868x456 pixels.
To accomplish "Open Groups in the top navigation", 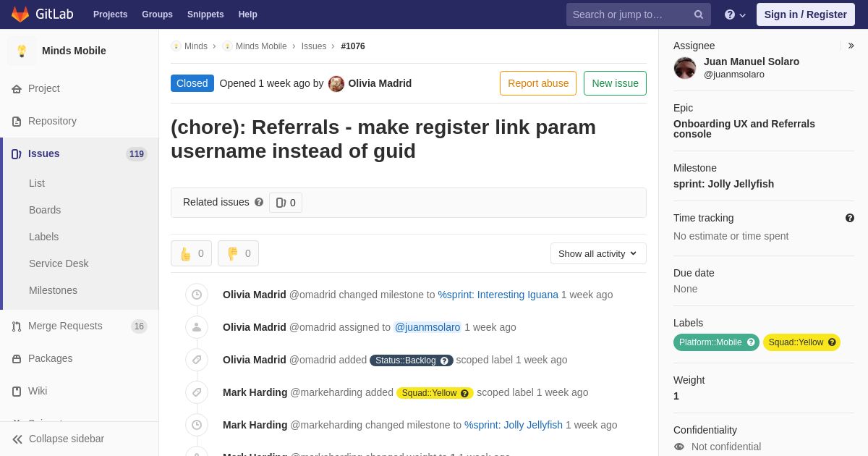I will click(157, 14).
